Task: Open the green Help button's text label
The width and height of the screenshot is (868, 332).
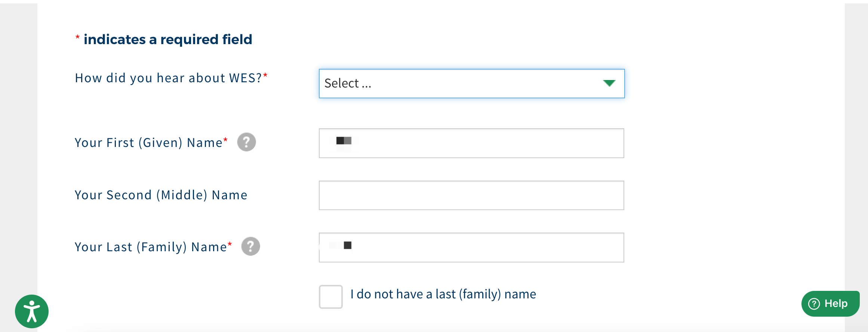Action: point(836,304)
